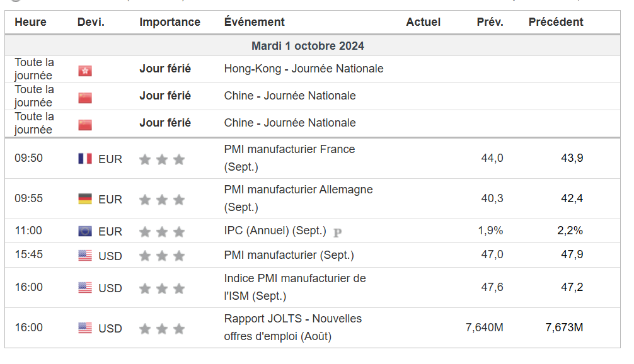Click the European Union flag icon
The width and height of the screenshot is (634, 364).
(x=85, y=231)
